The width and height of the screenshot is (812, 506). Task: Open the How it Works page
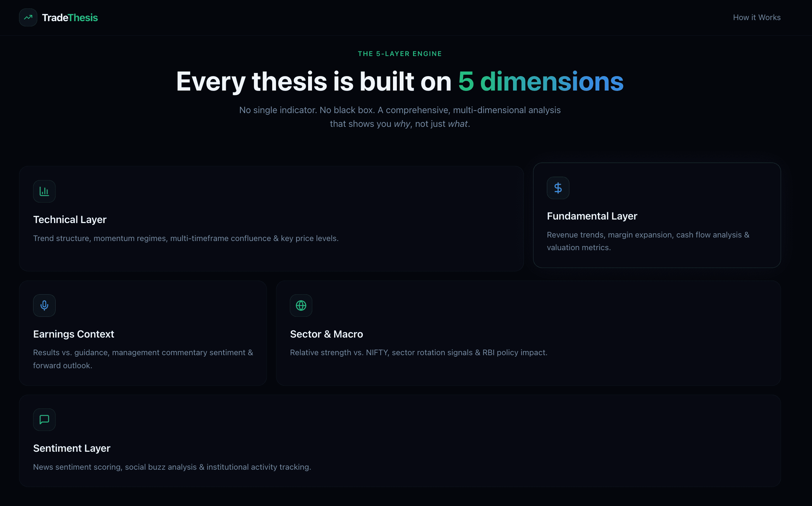pyautogui.click(x=757, y=17)
